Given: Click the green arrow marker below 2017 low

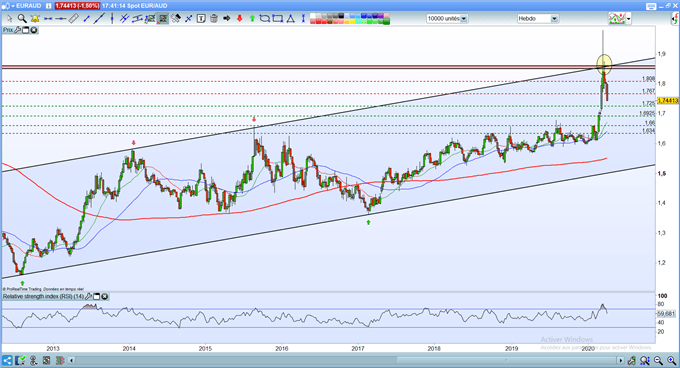Looking at the screenshot, I should pyautogui.click(x=368, y=222).
